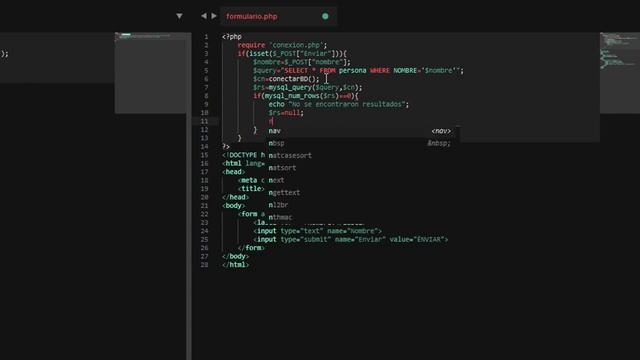Open the tab list dropdown triangle
Screen dimensions: 640x360
(179, 16)
